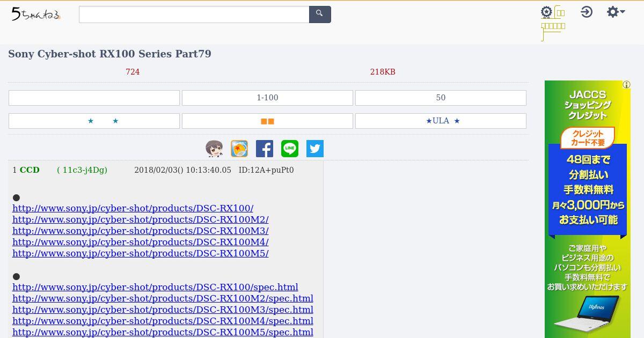644x338 pixels.
Task: Click the post timestamp 2018/02/03() 10:13:40.05
Action: point(182,170)
